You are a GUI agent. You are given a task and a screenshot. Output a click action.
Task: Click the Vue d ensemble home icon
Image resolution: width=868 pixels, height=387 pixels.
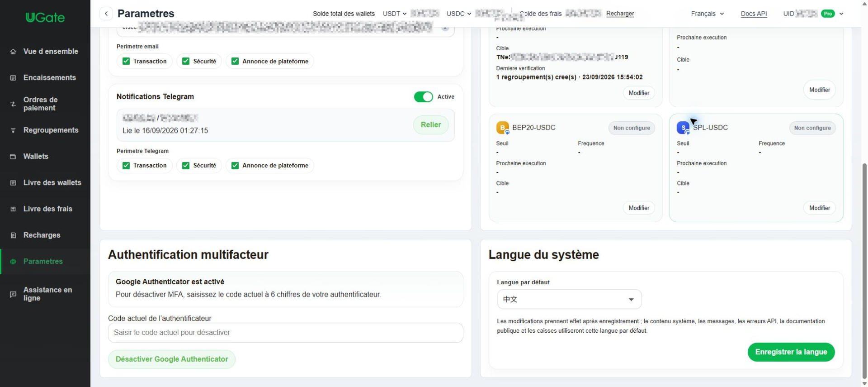13,52
